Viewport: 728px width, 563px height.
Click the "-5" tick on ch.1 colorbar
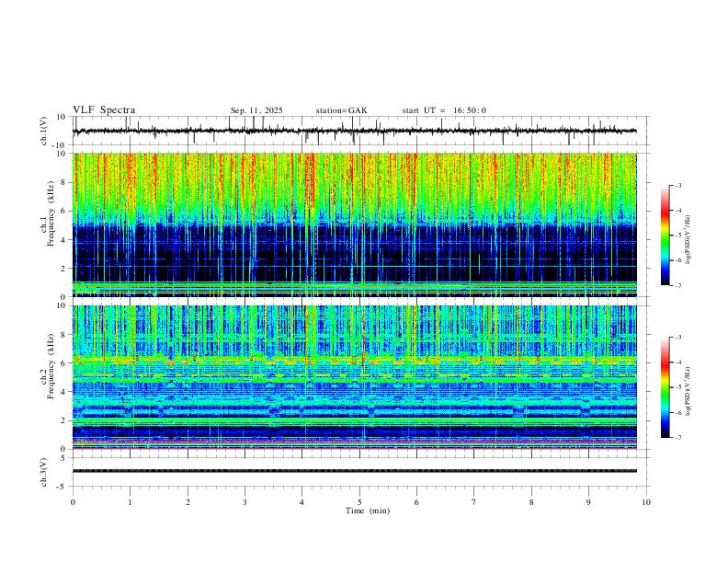tap(677, 236)
